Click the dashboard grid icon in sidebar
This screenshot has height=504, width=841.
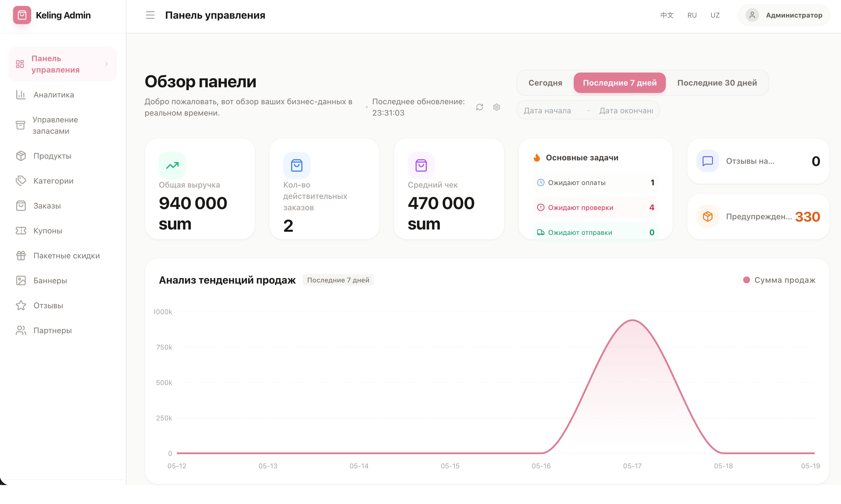pos(20,64)
